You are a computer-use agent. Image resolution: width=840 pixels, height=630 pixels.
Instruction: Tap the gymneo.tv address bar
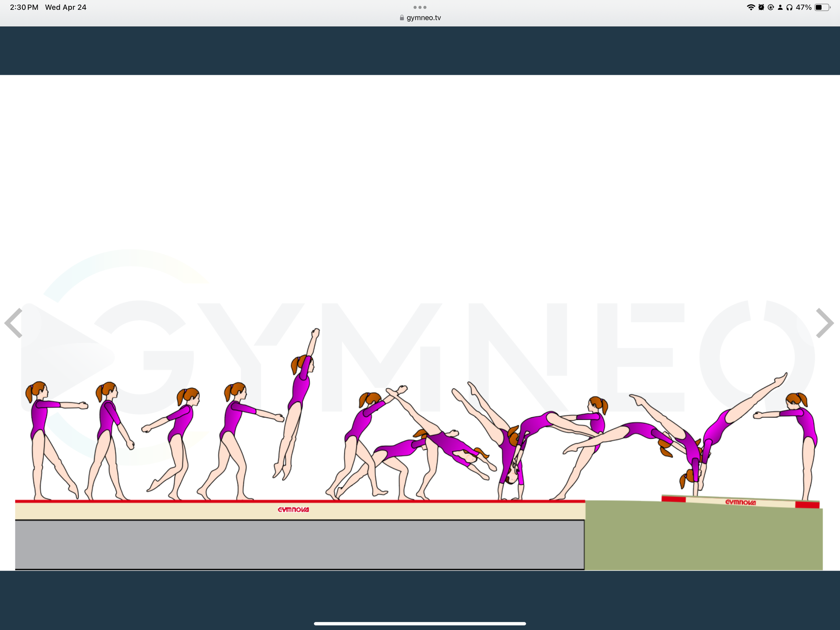pos(423,18)
